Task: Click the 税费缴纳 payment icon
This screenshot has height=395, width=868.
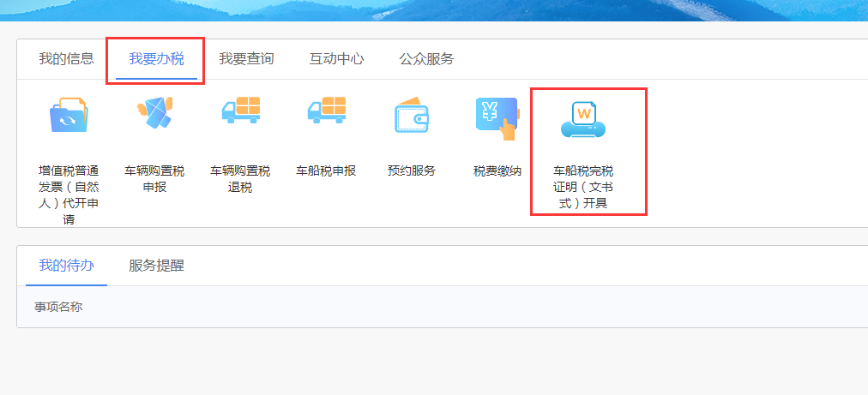Action: [x=497, y=117]
